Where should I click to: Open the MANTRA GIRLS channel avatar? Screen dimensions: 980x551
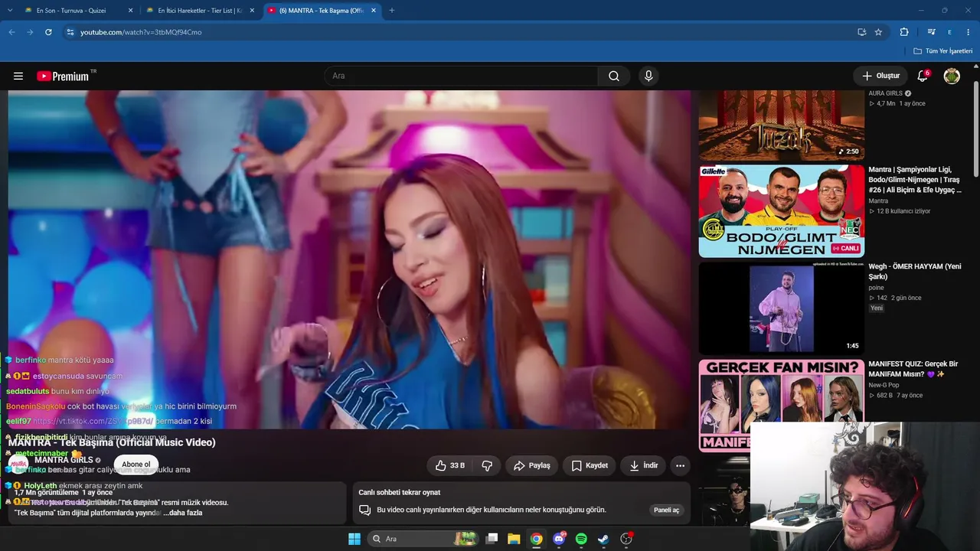tap(18, 464)
